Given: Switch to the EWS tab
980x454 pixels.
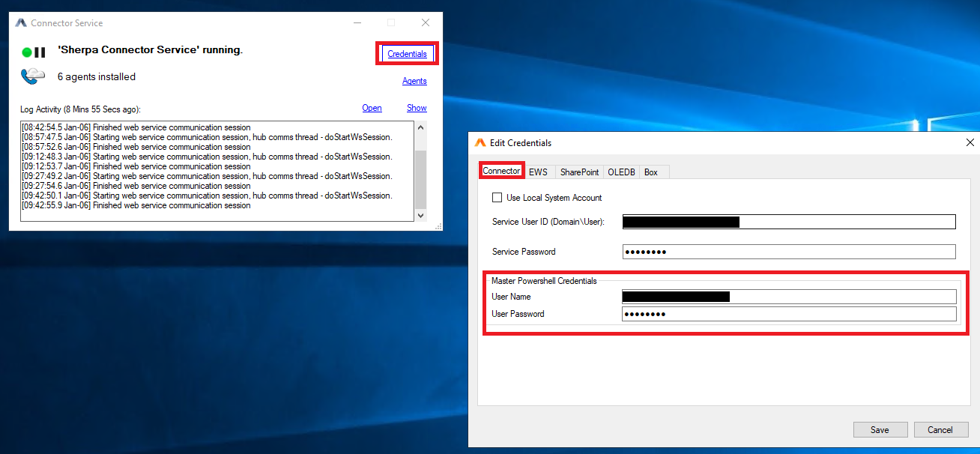Looking at the screenshot, I should coord(538,172).
